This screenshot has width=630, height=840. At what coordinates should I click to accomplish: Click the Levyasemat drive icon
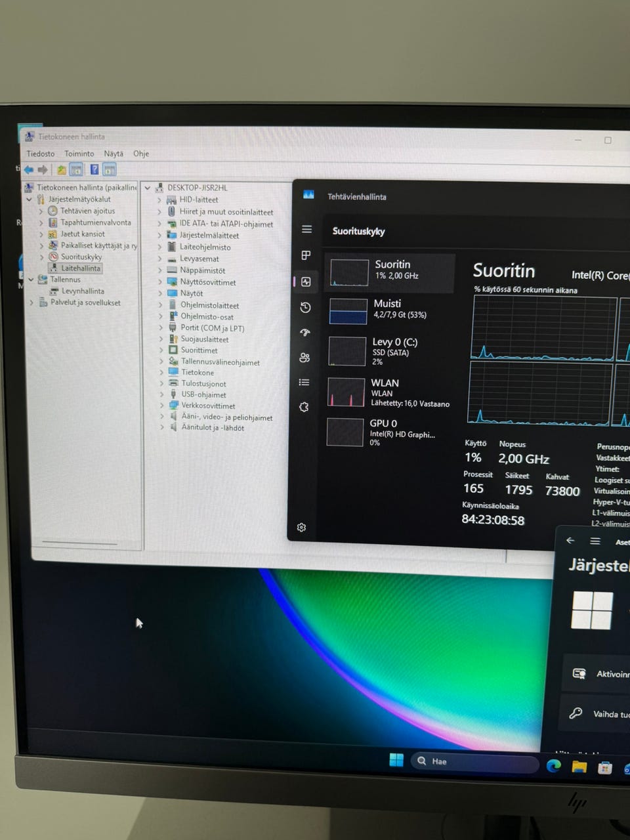(x=173, y=259)
